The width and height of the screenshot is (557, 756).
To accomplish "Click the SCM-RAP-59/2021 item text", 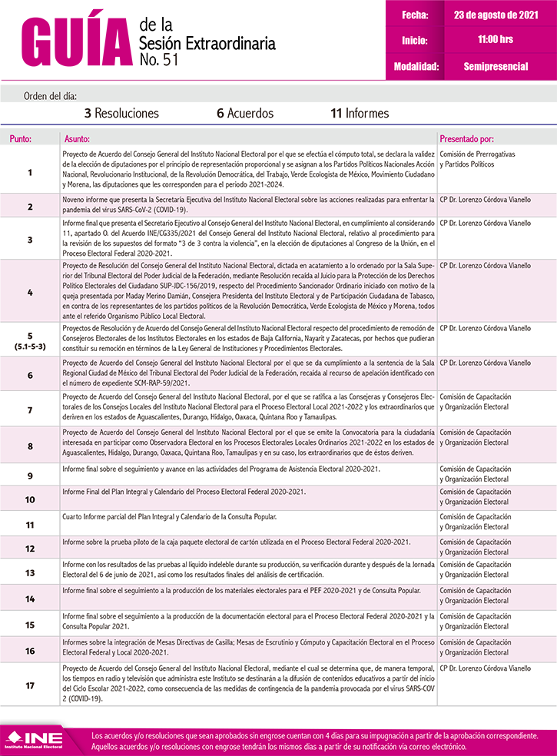I will (x=248, y=373).
